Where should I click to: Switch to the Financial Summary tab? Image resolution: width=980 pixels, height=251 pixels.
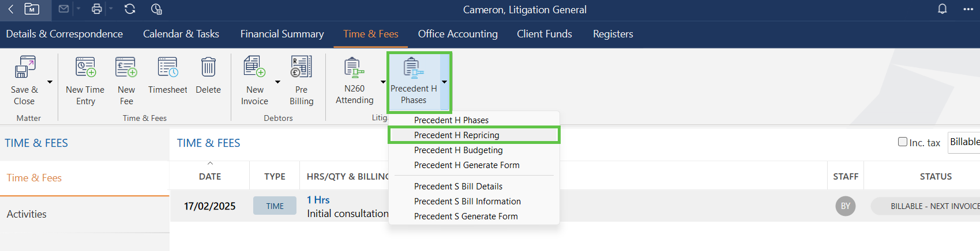coord(282,34)
